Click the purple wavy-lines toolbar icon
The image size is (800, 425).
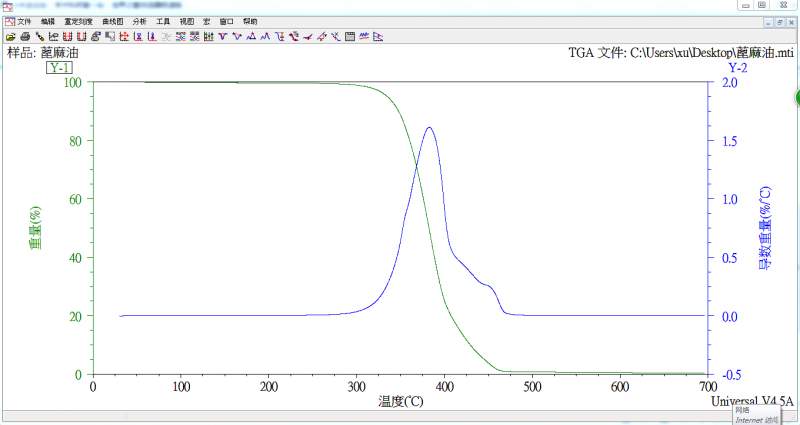click(364, 37)
